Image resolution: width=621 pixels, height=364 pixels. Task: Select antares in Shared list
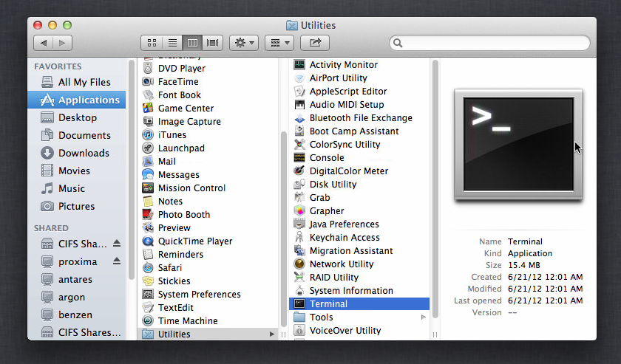click(76, 279)
